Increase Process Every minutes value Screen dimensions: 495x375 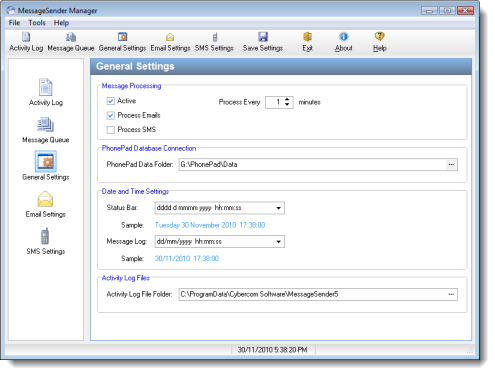[287, 100]
